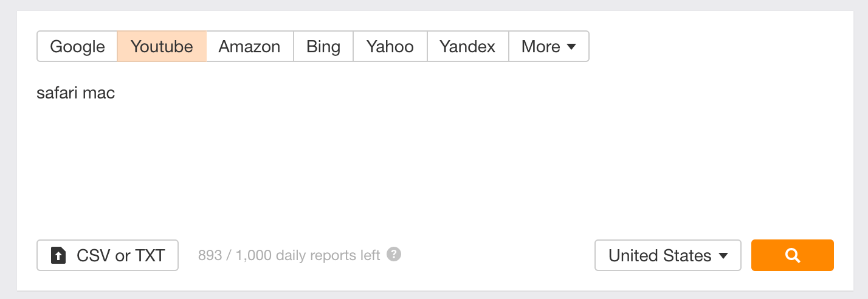This screenshot has width=868, height=299.
Task: Click the question mark help icon
Action: 394,255
